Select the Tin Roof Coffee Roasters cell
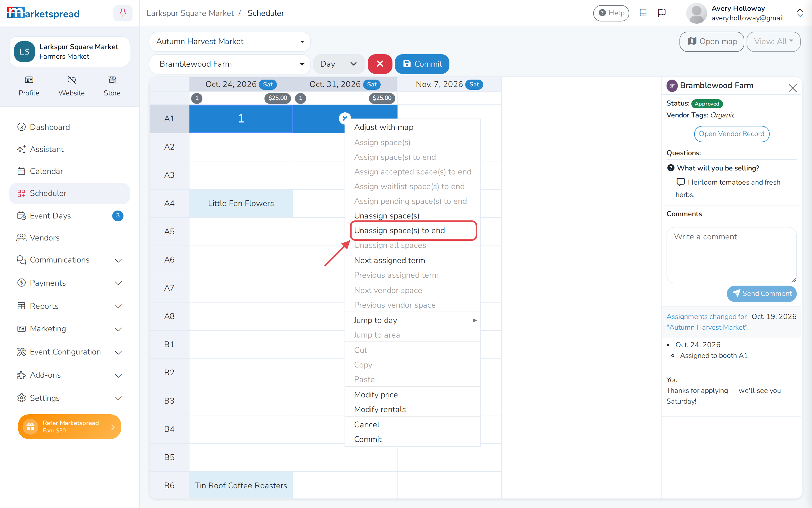The width and height of the screenshot is (812, 508). click(241, 485)
